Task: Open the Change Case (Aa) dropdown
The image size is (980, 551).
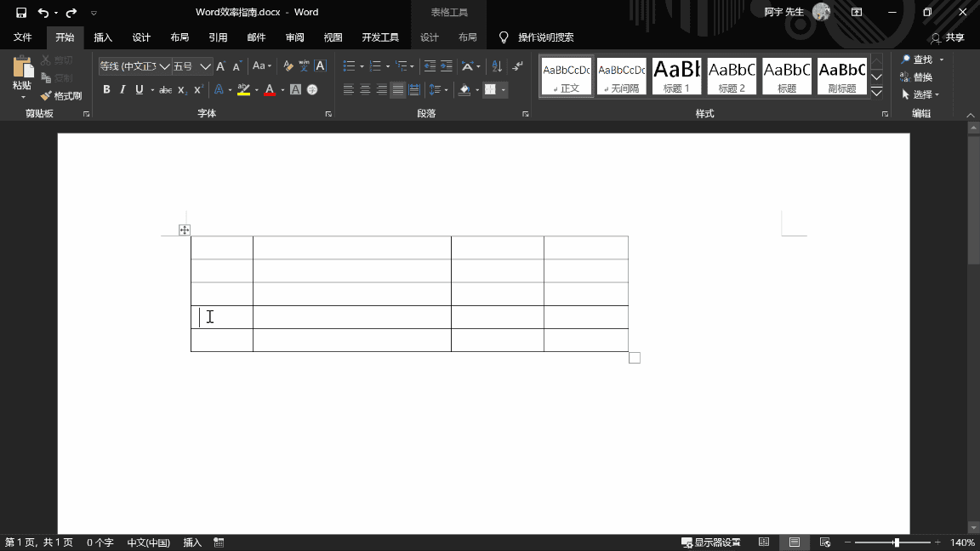Action: click(x=262, y=66)
